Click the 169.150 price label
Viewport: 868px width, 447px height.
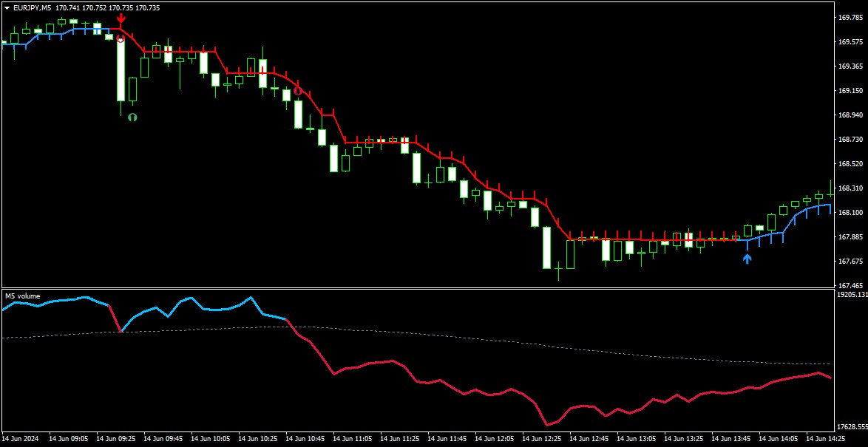pyautogui.click(x=851, y=90)
